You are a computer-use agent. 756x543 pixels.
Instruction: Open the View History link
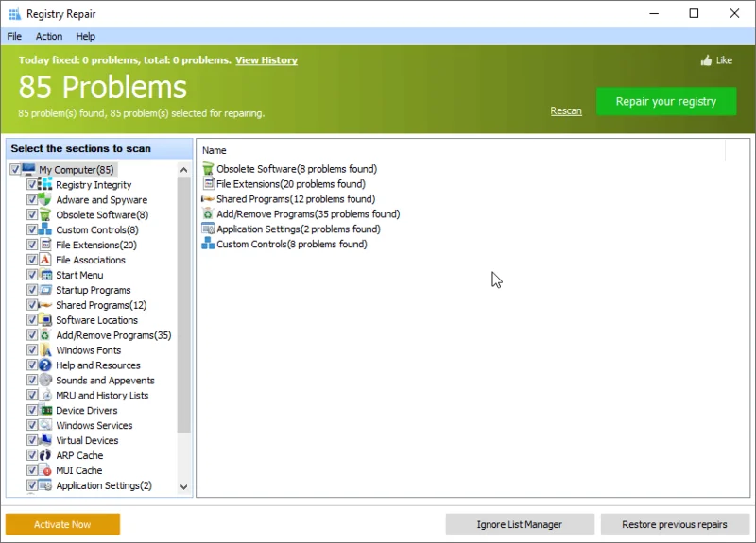[x=266, y=60]
